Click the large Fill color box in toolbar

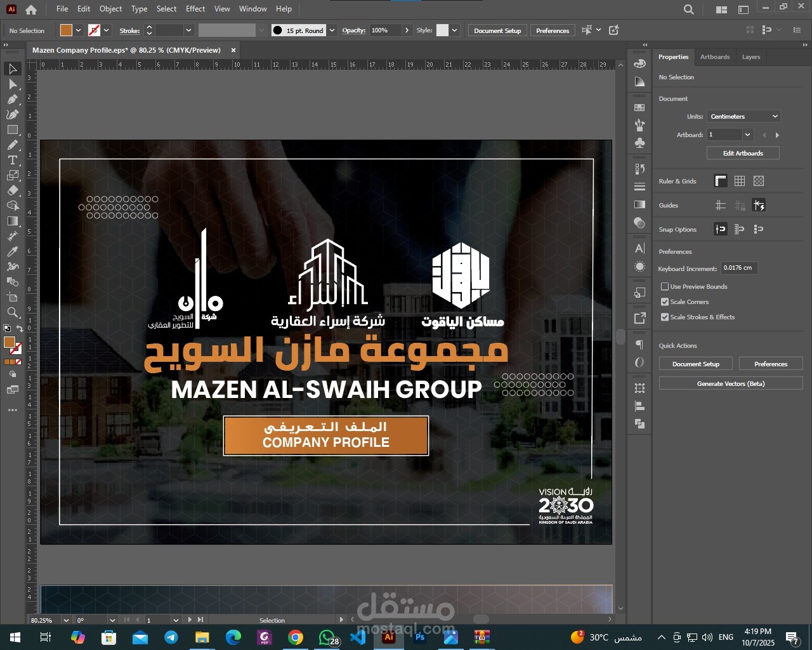(x=9, y=343)
